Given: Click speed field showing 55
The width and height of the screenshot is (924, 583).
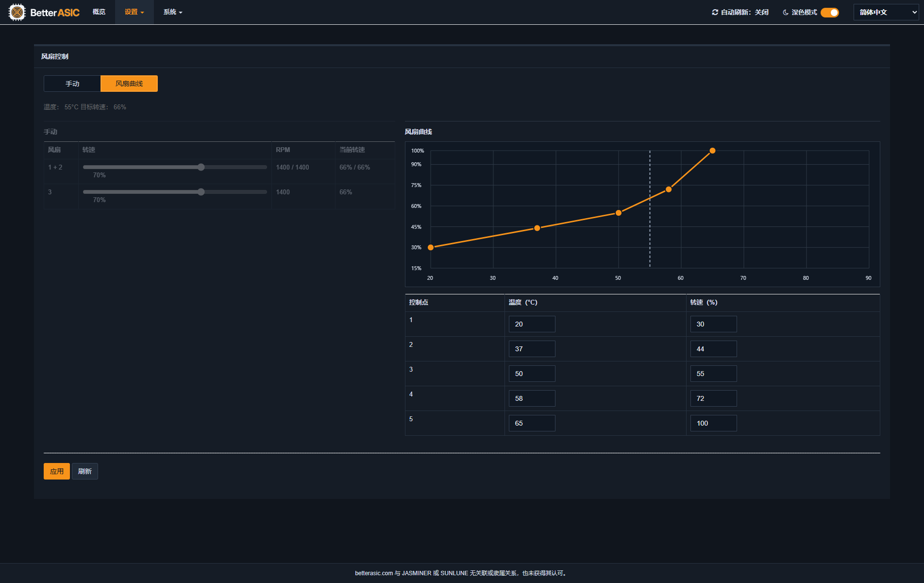Looking at the screenshot, I should 713,374.
